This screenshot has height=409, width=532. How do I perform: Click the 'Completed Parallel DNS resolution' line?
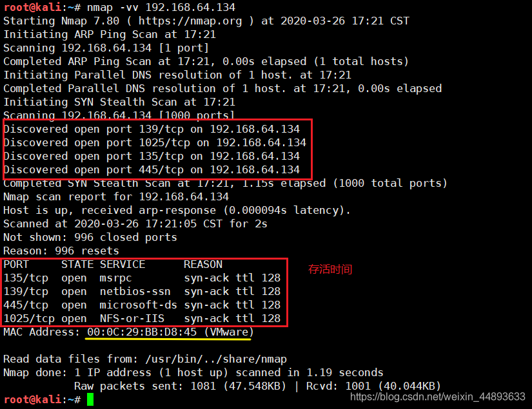pos(222,89)
